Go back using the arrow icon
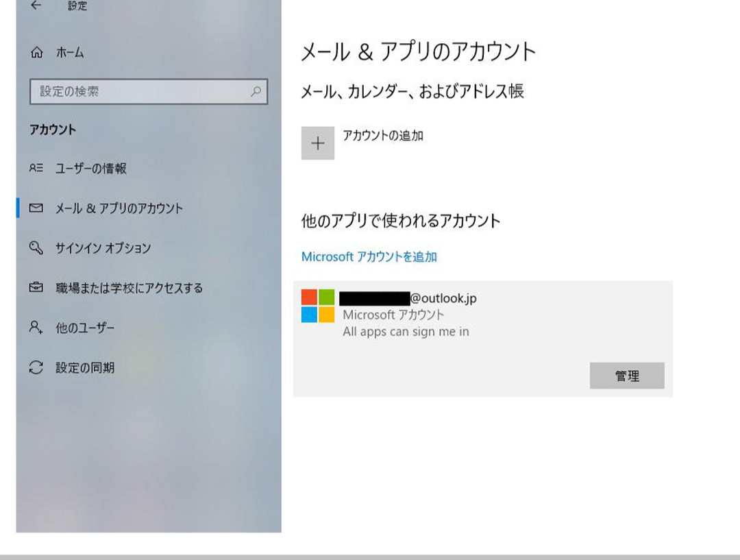740x560 pixels. 36,5
